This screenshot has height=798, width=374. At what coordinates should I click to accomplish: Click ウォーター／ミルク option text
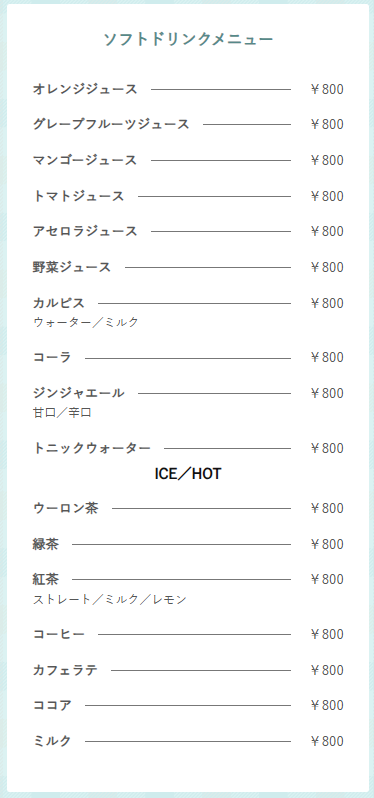tap(86, 322)
